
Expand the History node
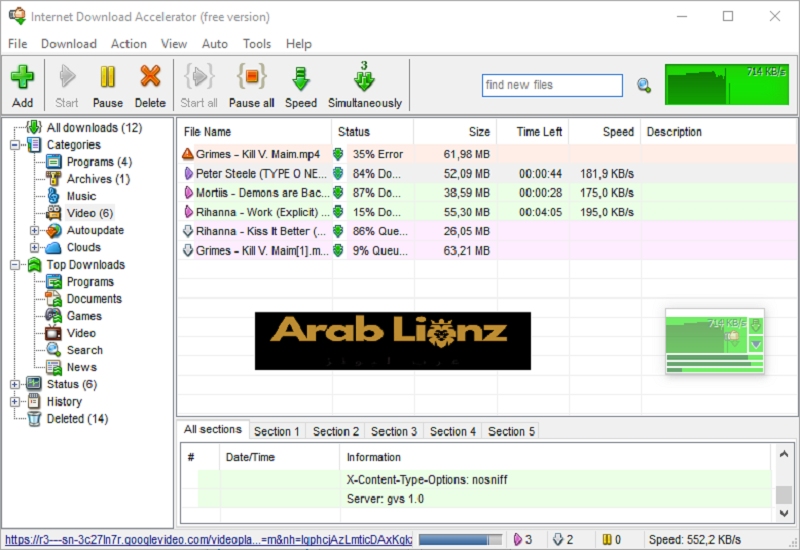click(x=15, y=402)
